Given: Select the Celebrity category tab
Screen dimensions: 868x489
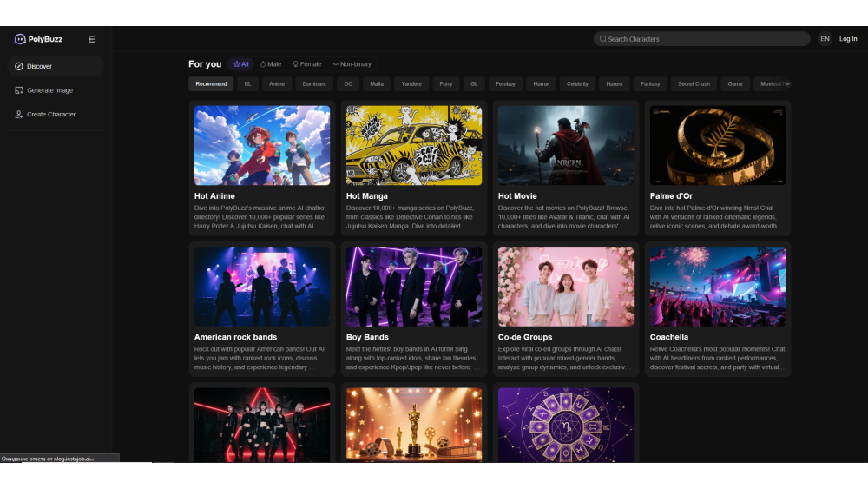Looking at the screenshot, I should coord(577,84).
